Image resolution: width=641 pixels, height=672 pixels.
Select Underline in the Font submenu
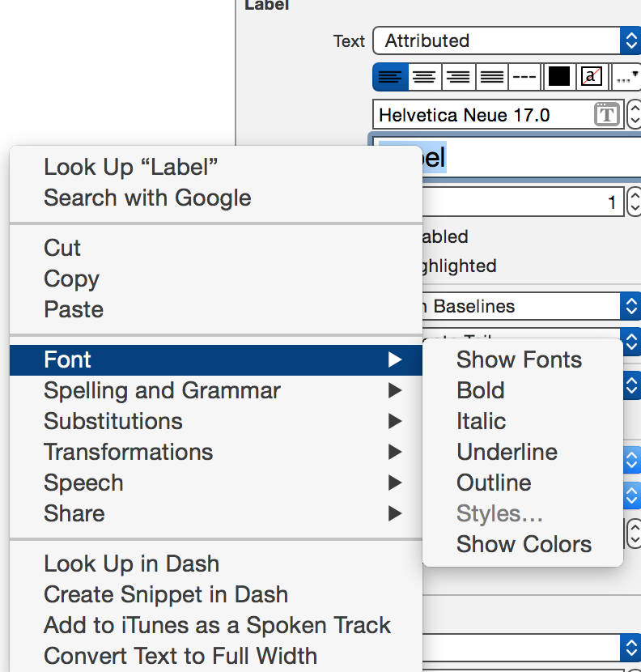[x=507, y=452]
